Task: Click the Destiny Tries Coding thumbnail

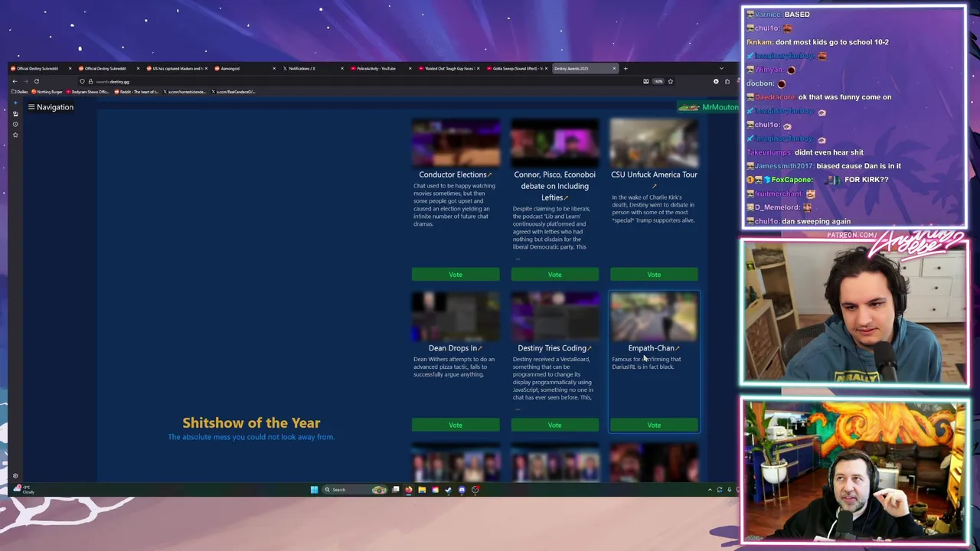Action: (555, 317)
